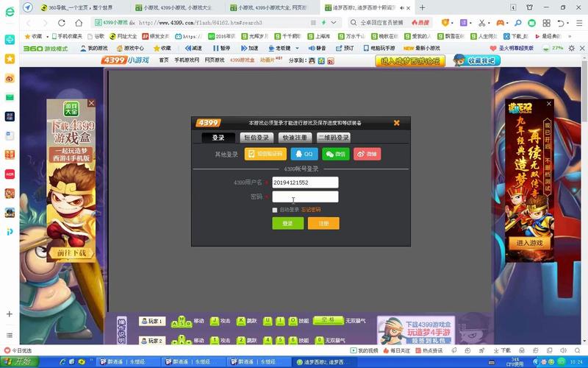
Task: Open the 网页游戏 nav link
Action: coord(215,60)
